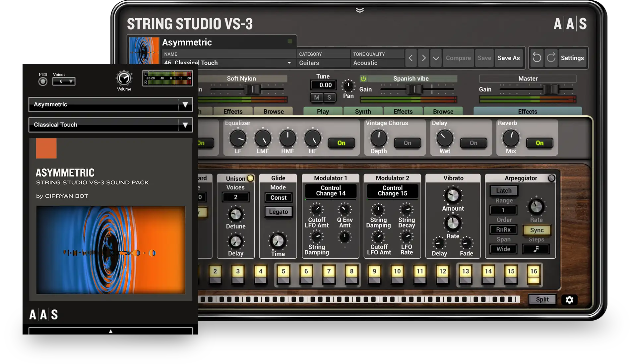Expand the Classical Touch preset dropdown
Screen dimensions: 630x364
point(185,125)
